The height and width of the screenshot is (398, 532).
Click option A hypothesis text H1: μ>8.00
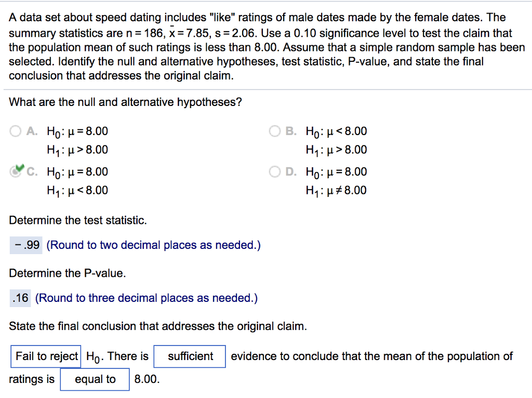[x=77, y=150]
